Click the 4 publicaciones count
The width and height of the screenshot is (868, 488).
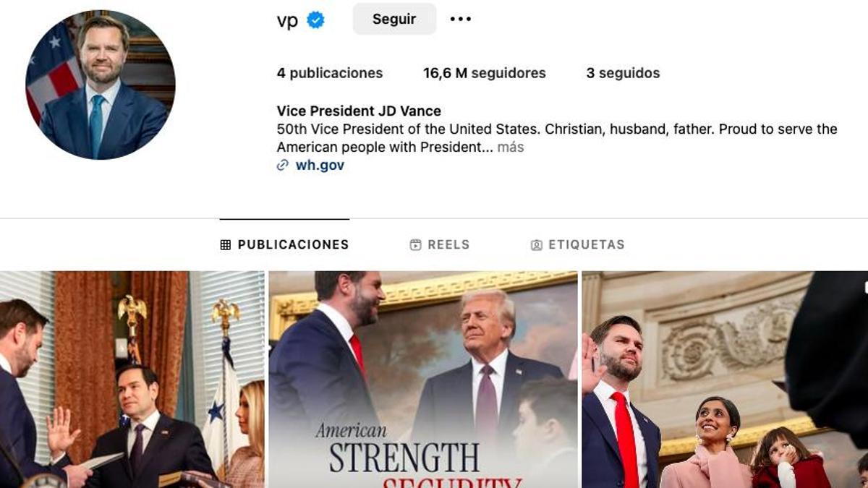pos(330,73)
